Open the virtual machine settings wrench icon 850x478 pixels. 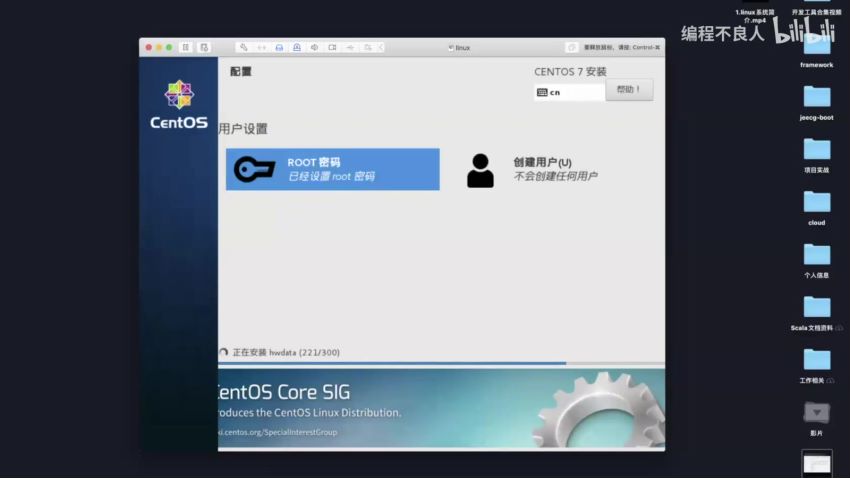coord(243,48)
